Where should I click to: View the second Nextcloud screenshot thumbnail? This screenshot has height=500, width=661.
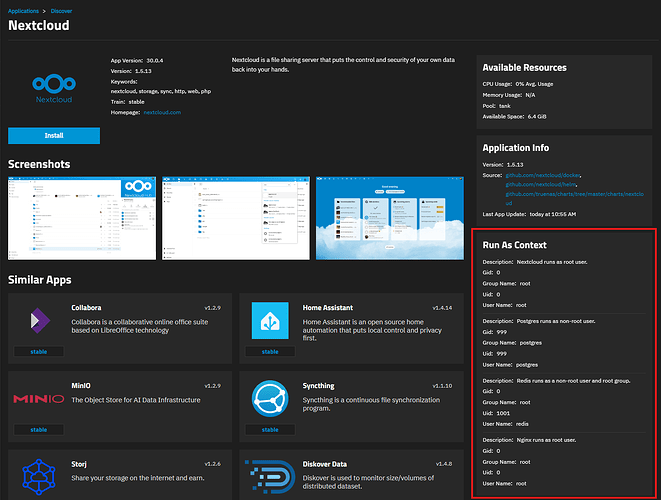tap(236, 218)
